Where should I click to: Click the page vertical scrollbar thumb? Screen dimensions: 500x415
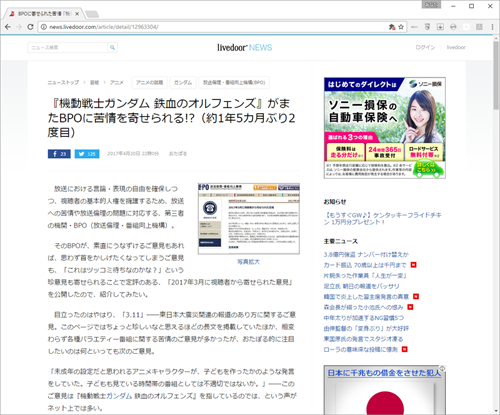click(496, 75)
